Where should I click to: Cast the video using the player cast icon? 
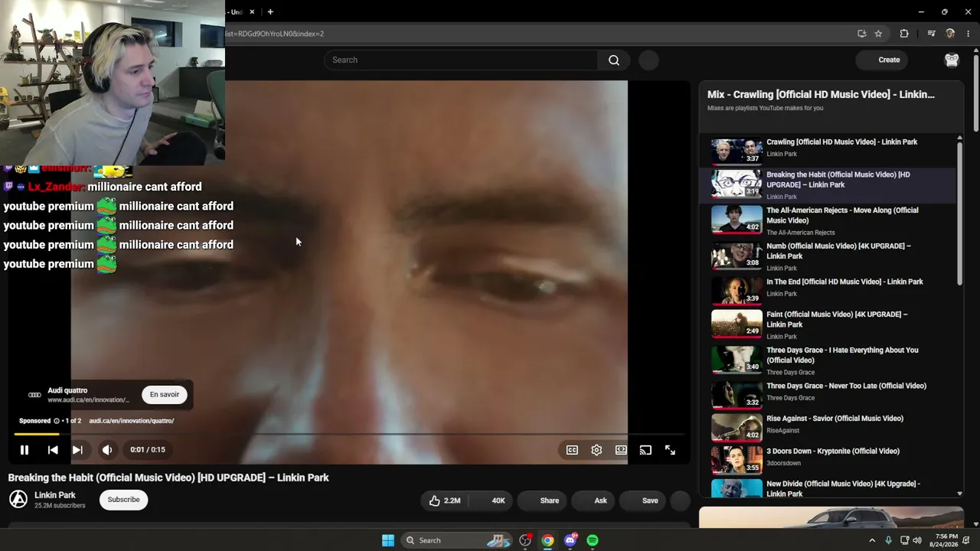click(645, 450)
